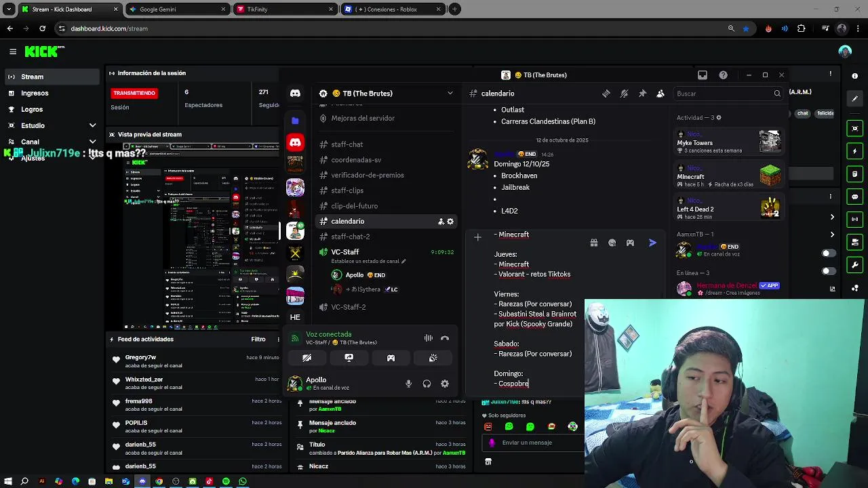Toggle member list icon in Discord header
This screenshot has height=488, width=868.
[660, 94]
